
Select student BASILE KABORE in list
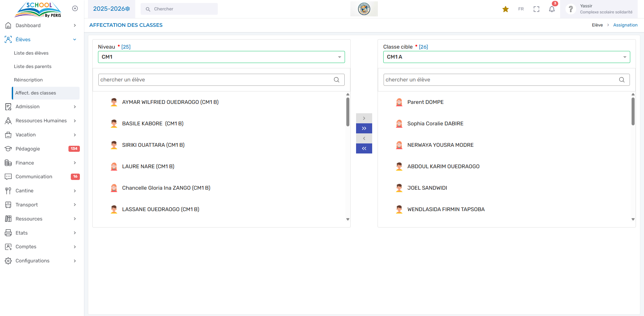[x=153, y=124]
